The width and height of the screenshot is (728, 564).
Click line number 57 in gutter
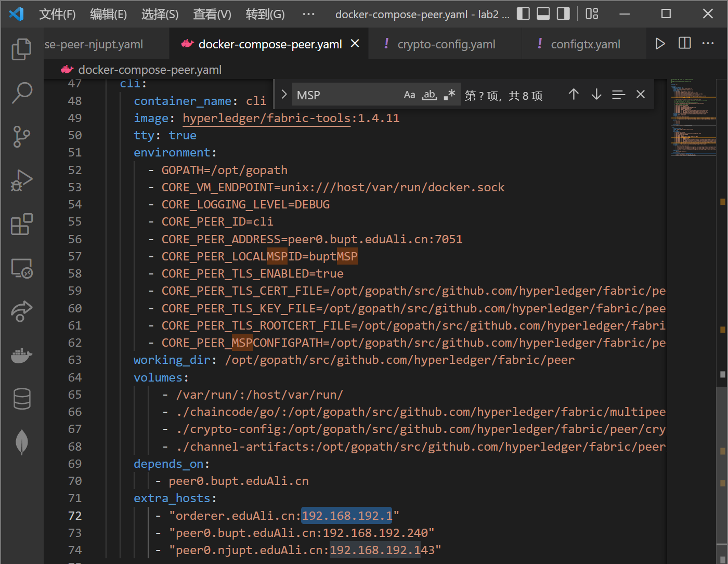[75, 256]
